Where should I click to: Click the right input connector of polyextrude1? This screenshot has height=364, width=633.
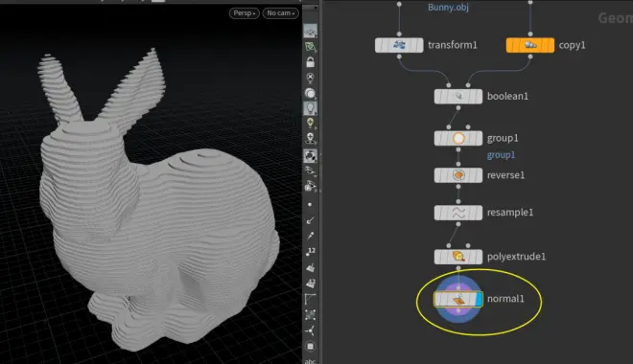[x=468, y=245]
